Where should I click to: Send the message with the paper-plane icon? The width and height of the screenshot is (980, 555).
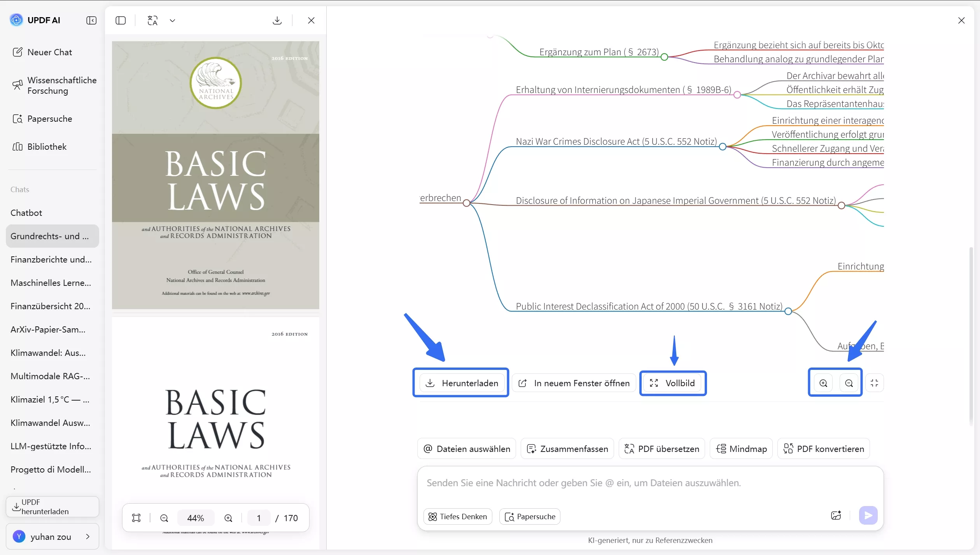pos(868,515)
